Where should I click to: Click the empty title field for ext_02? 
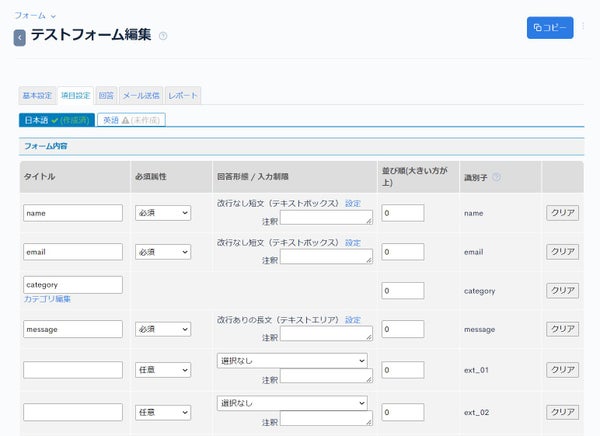(x=73, y=412)
